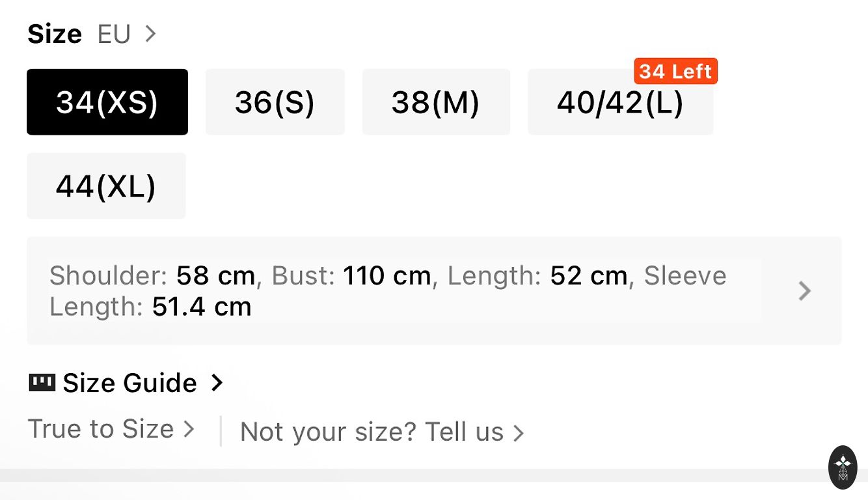Click chevron after True to Size

tap(189, 429)
